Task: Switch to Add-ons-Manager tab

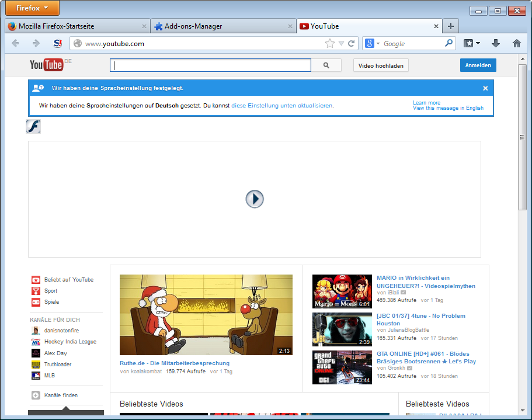Action: coord(223,26)
